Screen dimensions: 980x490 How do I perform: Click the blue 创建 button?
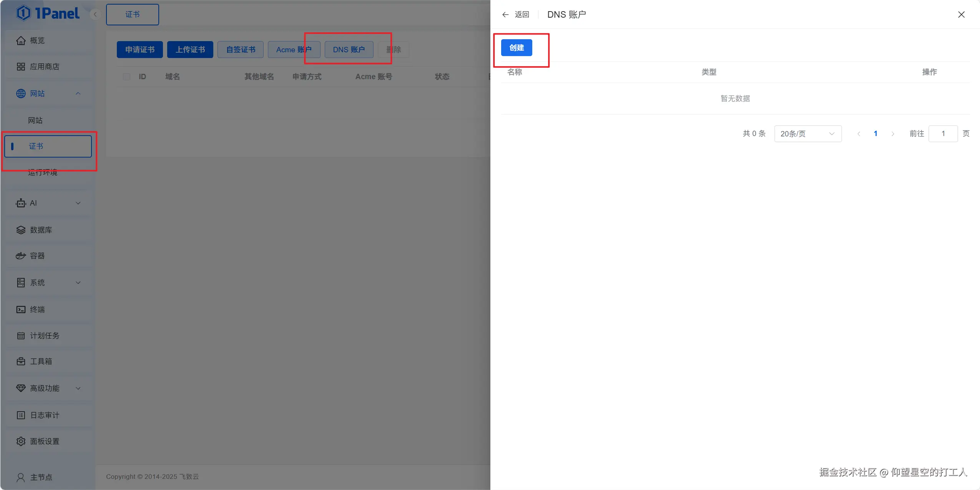pyautogui.click(x=516, y=48)
